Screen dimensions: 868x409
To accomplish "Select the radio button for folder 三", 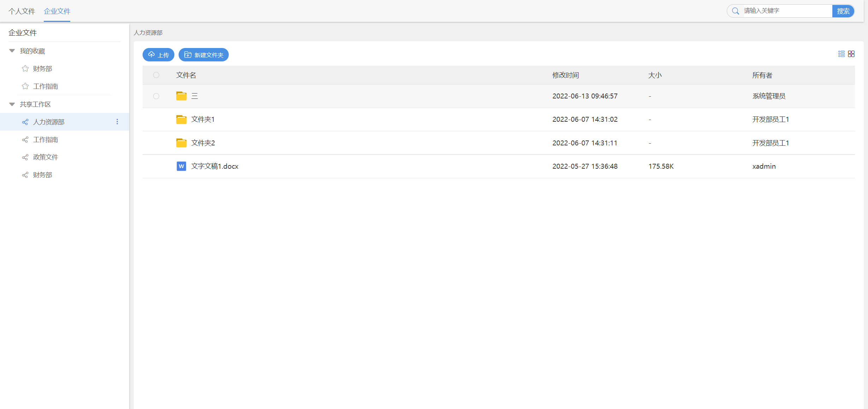I will 156,96.
